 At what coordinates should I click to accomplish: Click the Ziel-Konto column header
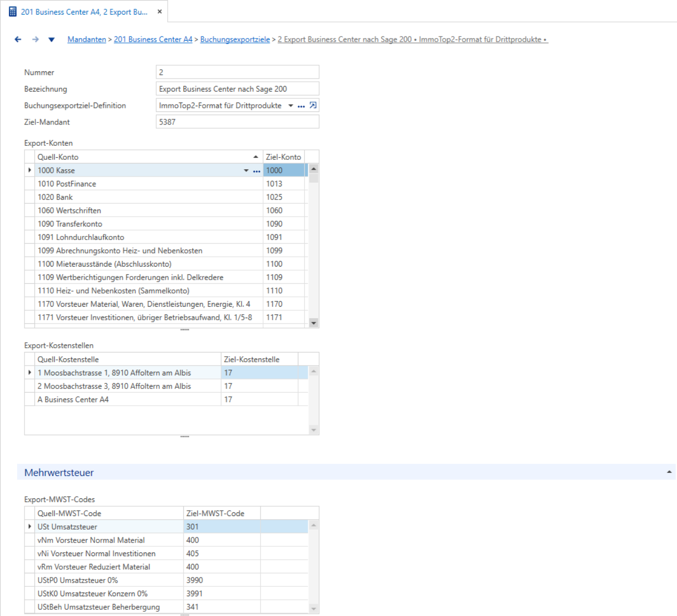click(x=284, y=157)
